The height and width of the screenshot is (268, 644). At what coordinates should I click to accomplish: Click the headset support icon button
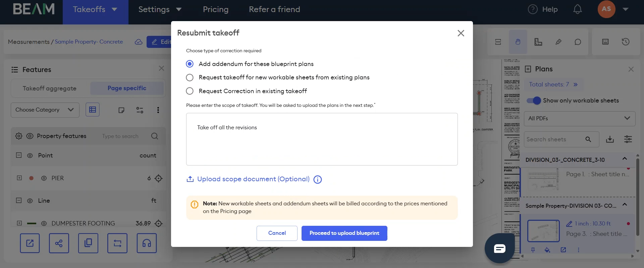click(x=147, y=243)
